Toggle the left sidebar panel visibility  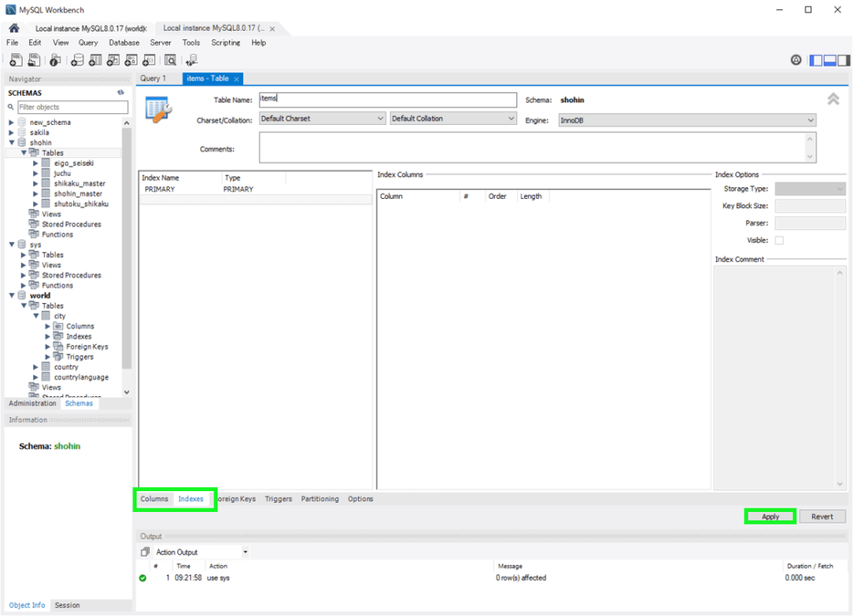pyautogui.click(x=816, y=60)
